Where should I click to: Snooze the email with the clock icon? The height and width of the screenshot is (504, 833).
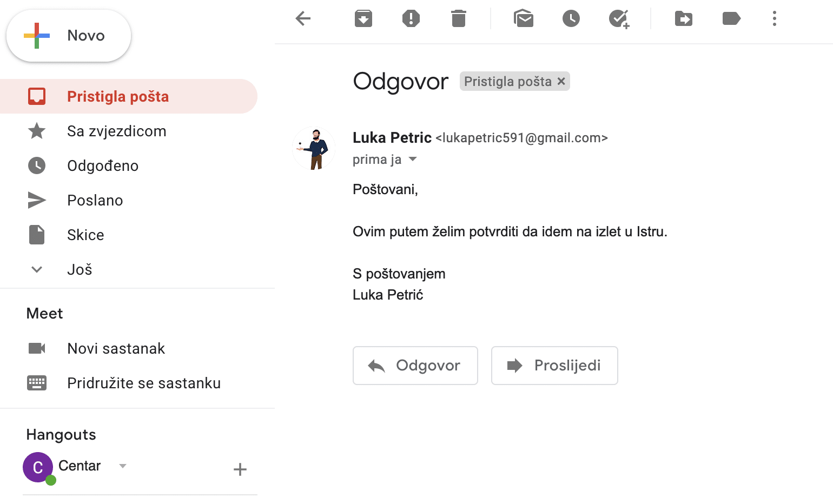571,19
